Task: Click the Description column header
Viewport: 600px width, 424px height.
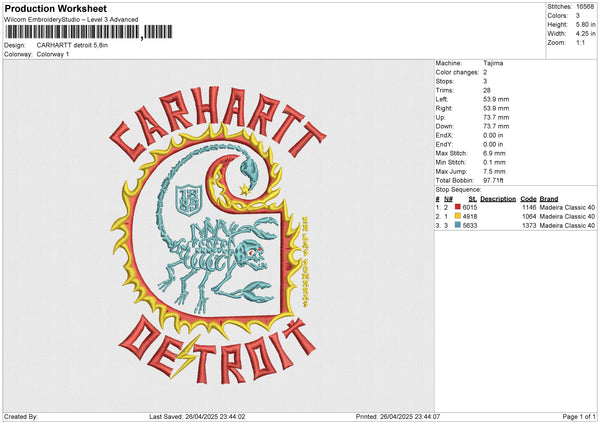Action: (497, 198)
